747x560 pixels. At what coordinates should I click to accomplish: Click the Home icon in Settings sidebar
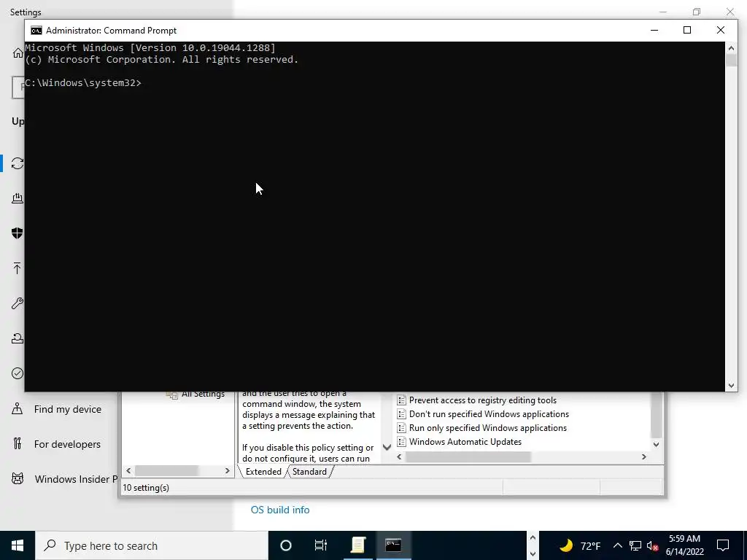coord(18,52)
